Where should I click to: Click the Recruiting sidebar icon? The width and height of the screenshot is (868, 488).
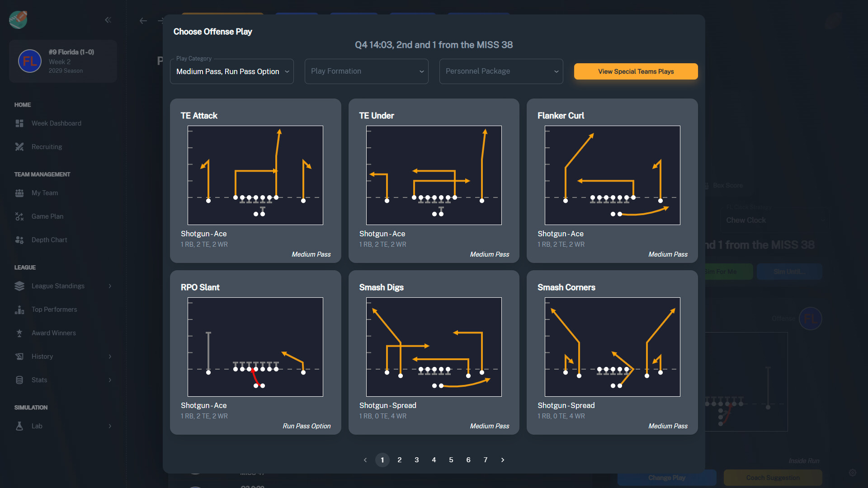(19, 146)
